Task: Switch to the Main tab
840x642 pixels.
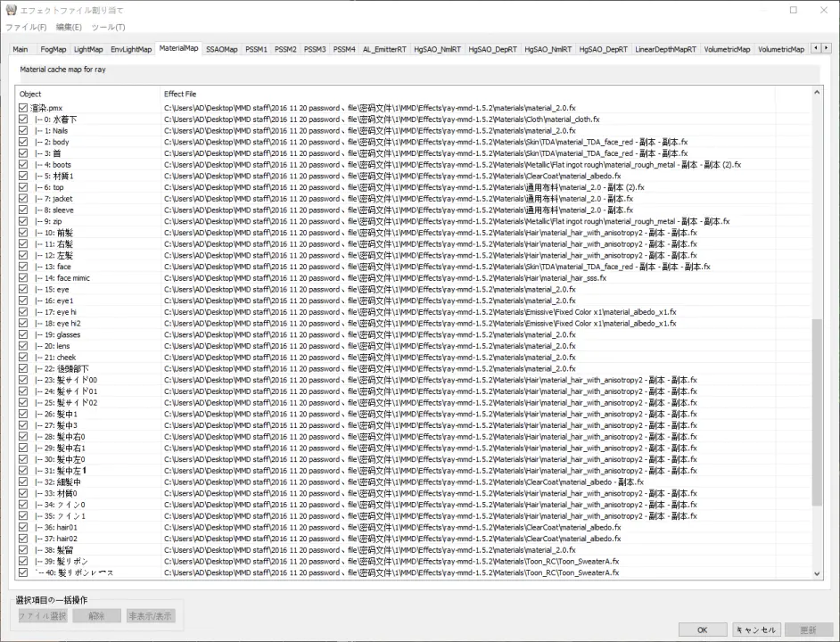Action: tap(21, 49)
